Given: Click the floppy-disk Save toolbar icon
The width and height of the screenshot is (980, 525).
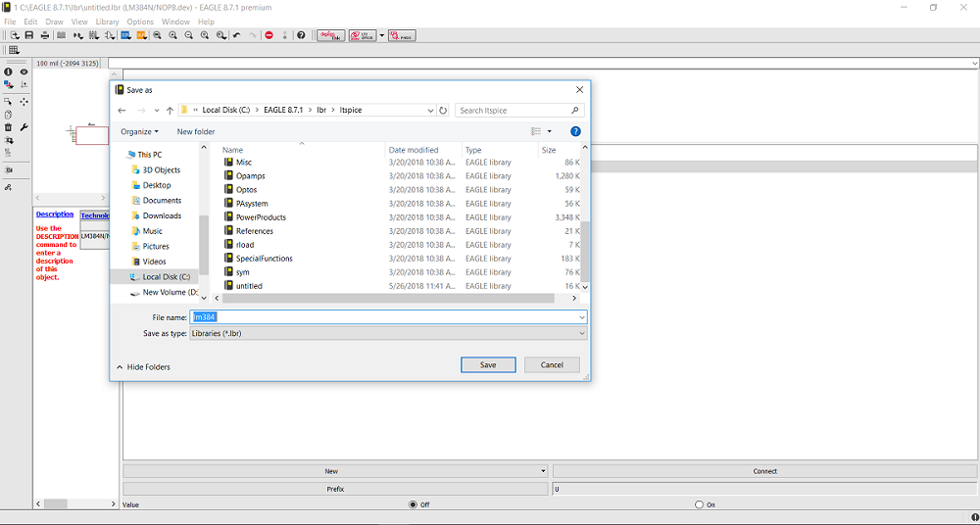Looking at the screenshot, I should [28, 35].
